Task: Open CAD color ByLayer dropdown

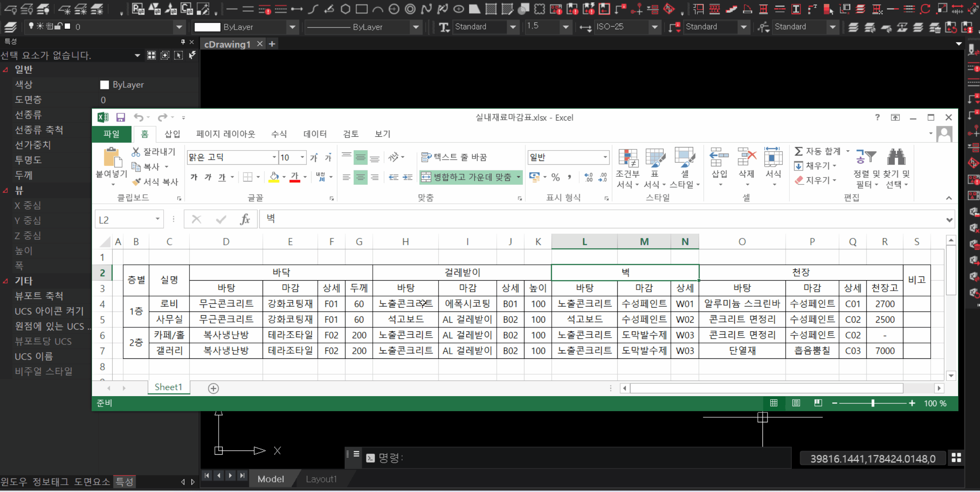Action: 292,27
